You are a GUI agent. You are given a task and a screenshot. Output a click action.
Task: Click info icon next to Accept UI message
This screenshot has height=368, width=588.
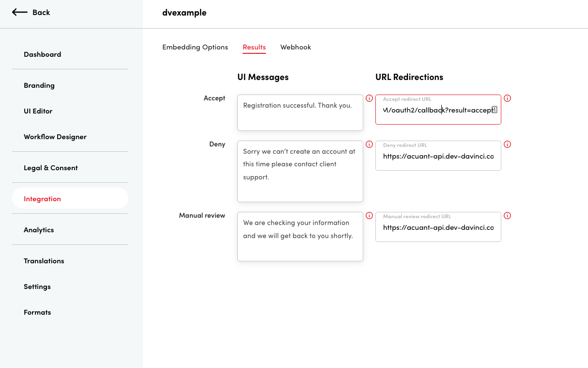pyautogui.click(x=369, y=98)
